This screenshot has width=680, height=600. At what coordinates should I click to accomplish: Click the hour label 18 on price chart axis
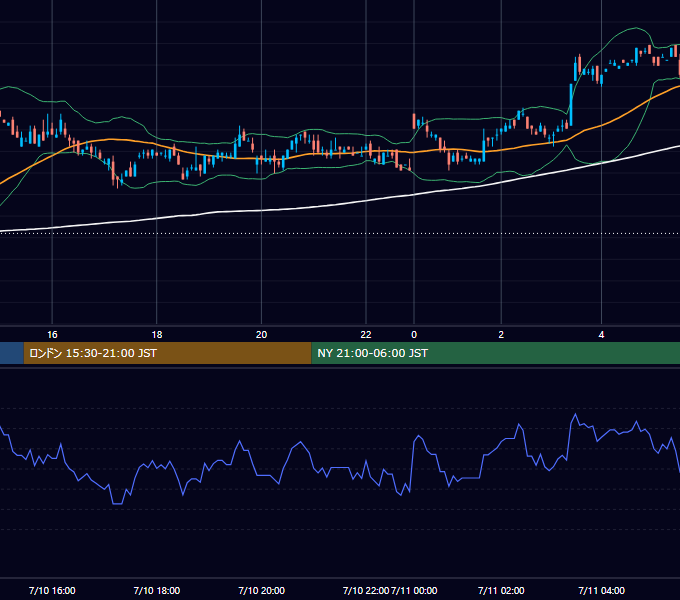point(157,335)
